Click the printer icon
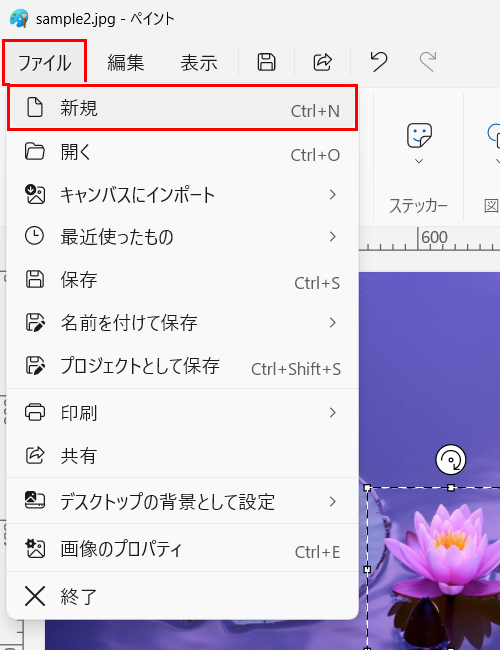The height and width of the screenshot is (650, 500). [x=35, y=412]
